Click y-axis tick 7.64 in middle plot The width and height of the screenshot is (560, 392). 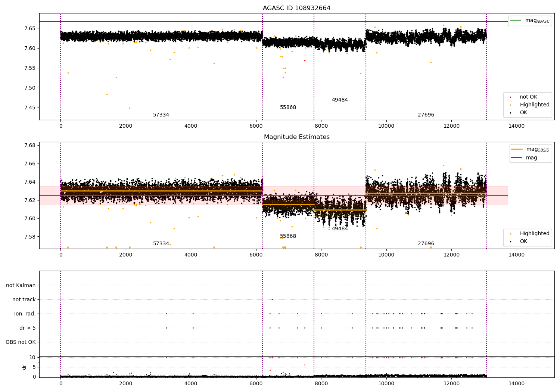(29, 182)
